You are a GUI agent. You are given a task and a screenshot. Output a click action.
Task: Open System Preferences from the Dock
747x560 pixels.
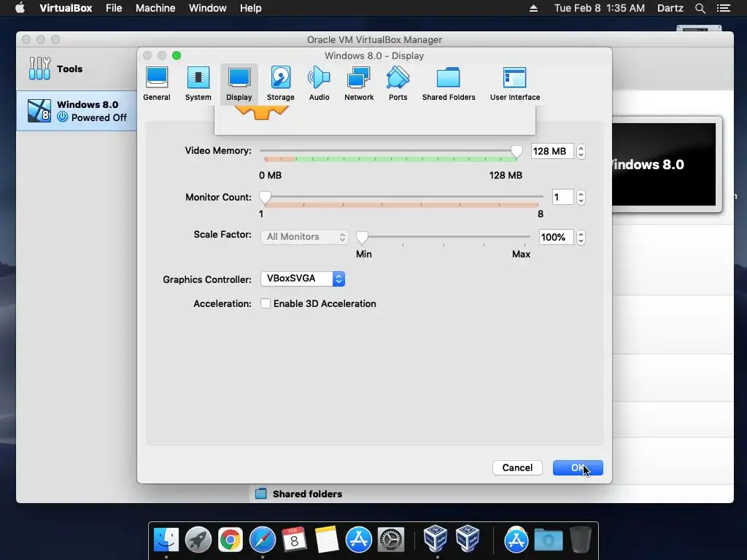coord(391,540)
